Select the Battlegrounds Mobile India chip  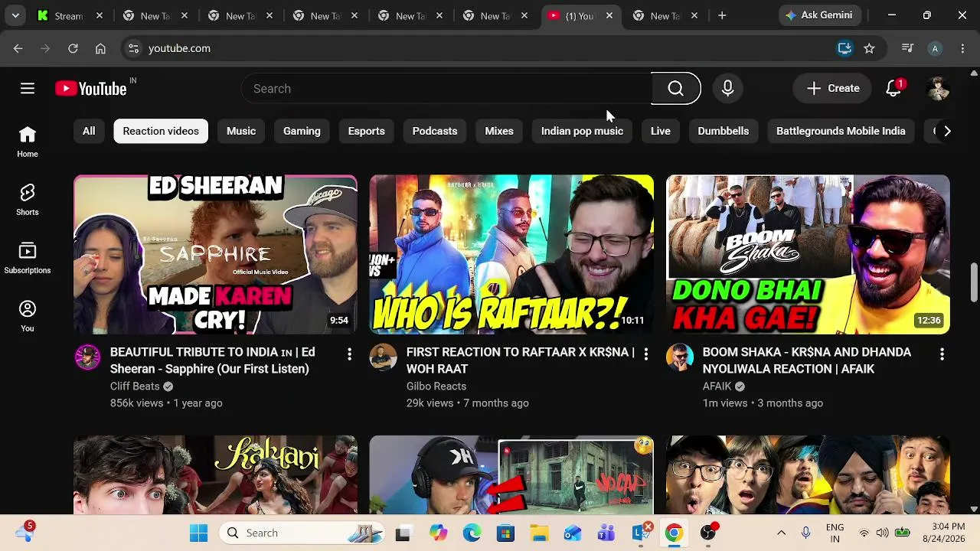[841, 131]
